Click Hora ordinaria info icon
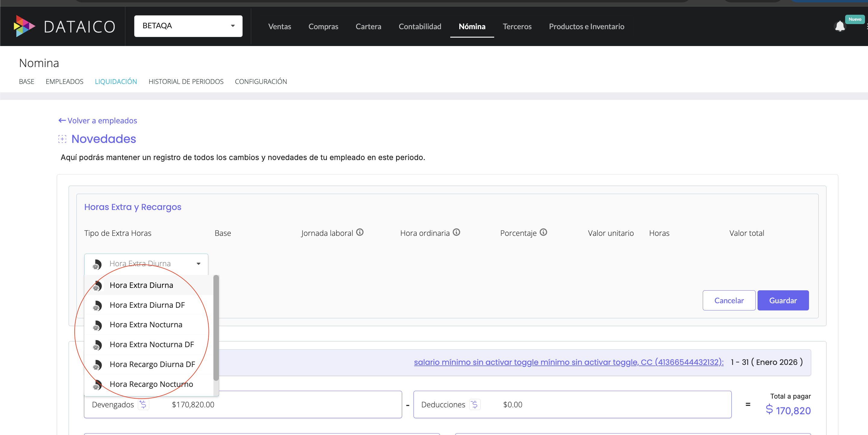Screen dimensions: 868x435 [456, 232]
